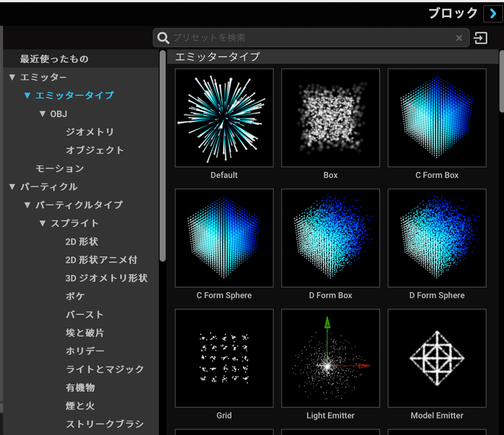Choose the Grid preset thumbnail

224,358
